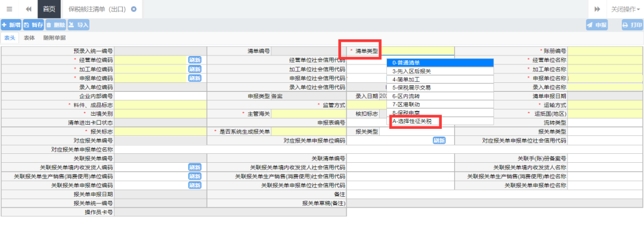Pick 7-区港联动 from the dropdown list
Viewport: 644px width, 232px height.
pyautogui.click(x=440, y=104)
